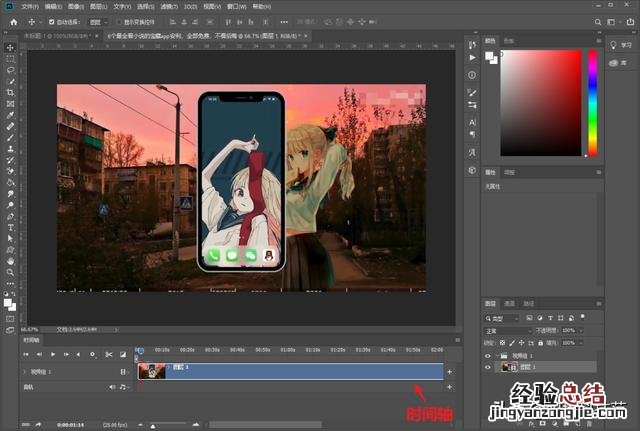Image resolution: width=640 pixels, height=431 pixels.
Task: Select the Crop tool
Action: point(10,93)
